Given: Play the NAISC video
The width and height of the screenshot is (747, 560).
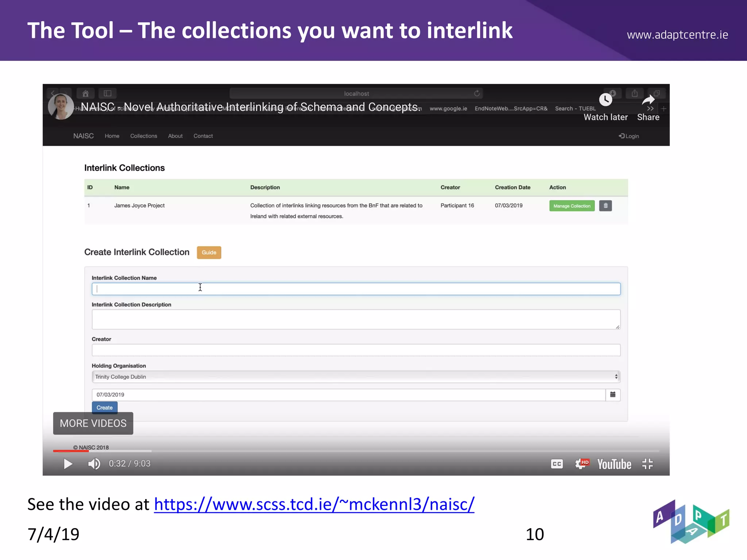Looking at the screenshot, I should [68, 464].
